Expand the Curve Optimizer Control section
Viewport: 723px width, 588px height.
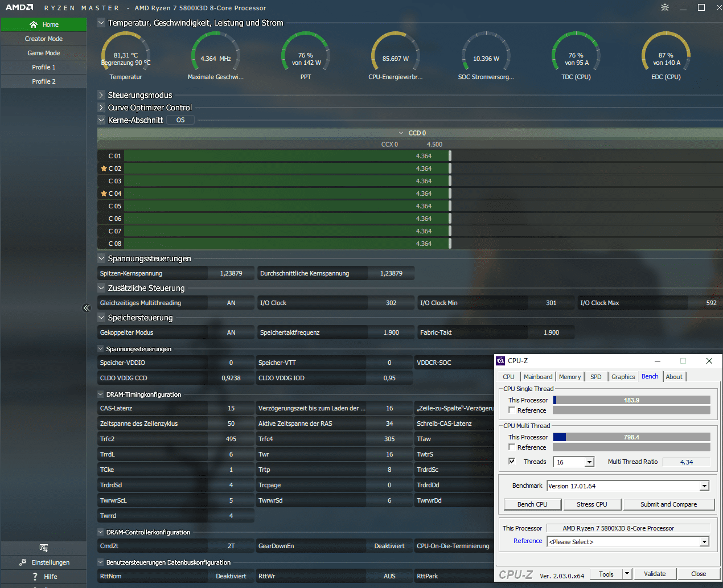click(101, 108)
